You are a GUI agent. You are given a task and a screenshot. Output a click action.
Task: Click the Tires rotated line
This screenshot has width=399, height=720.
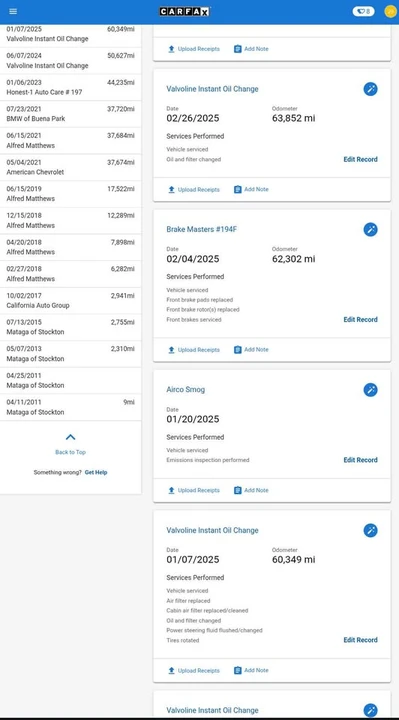tap(183, 640)
